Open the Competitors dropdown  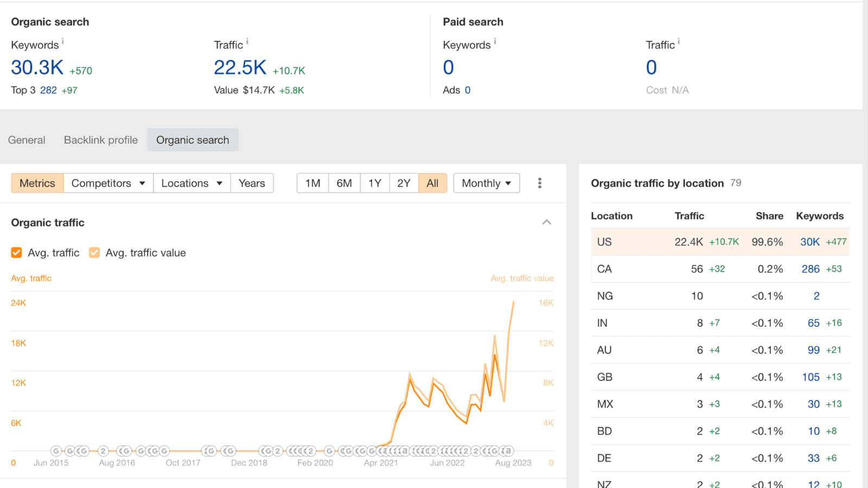pyautogui.click(x=108, y=183)
